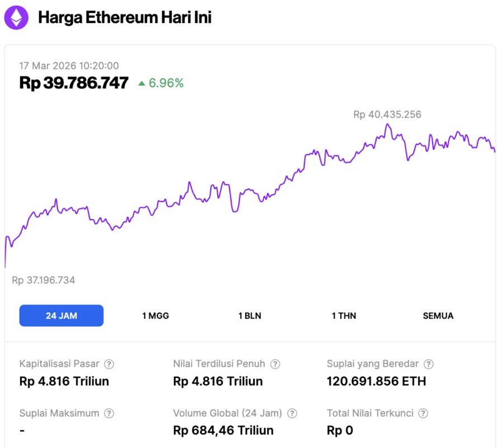Click the Suplai Maksimum help icon
497x448 pixels.
click(109, 413)
